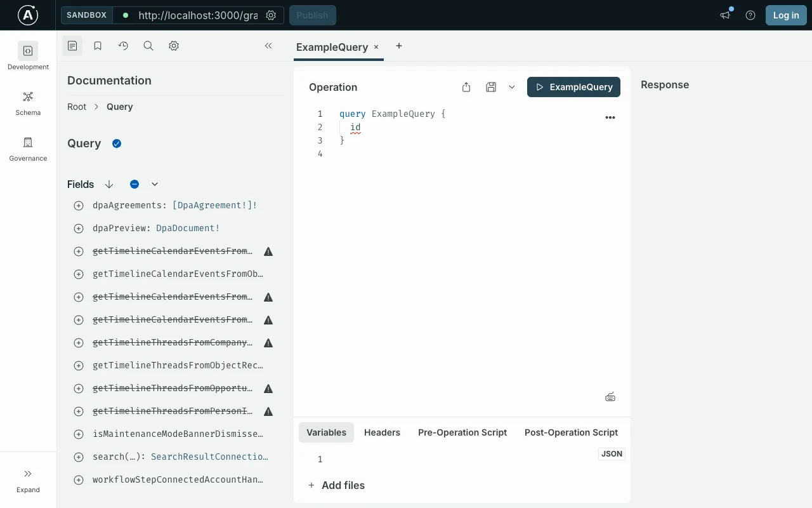Add dpaAgreements field to operation
This screenshot has width=812, height=508.
(x=79, y=206)
